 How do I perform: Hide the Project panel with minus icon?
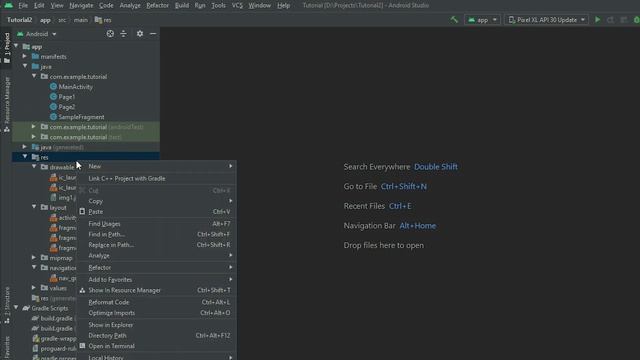[153, 34]
